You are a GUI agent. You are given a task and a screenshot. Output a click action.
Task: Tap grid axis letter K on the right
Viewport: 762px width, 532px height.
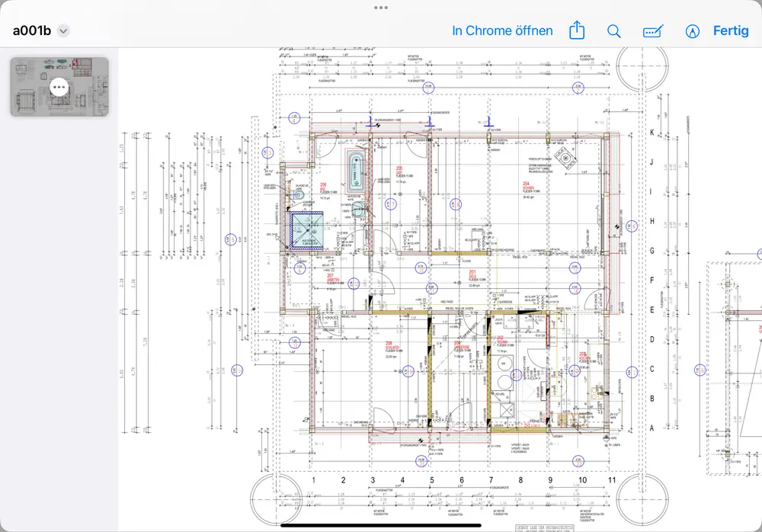point(652,133)
